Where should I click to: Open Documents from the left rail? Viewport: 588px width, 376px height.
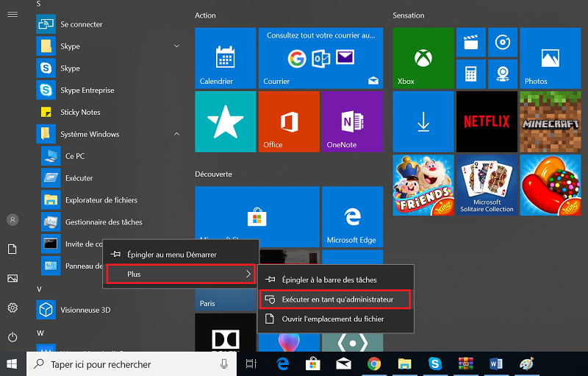[x=12, y=249]
